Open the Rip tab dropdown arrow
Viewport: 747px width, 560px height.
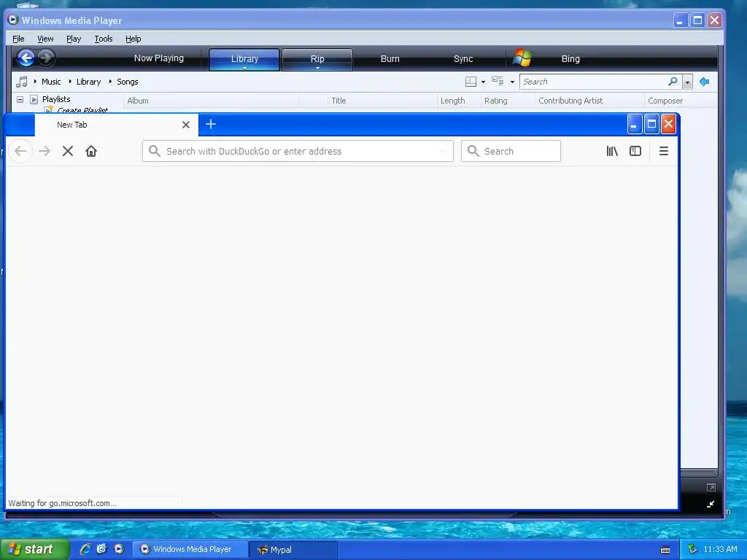tap(317, 68)
